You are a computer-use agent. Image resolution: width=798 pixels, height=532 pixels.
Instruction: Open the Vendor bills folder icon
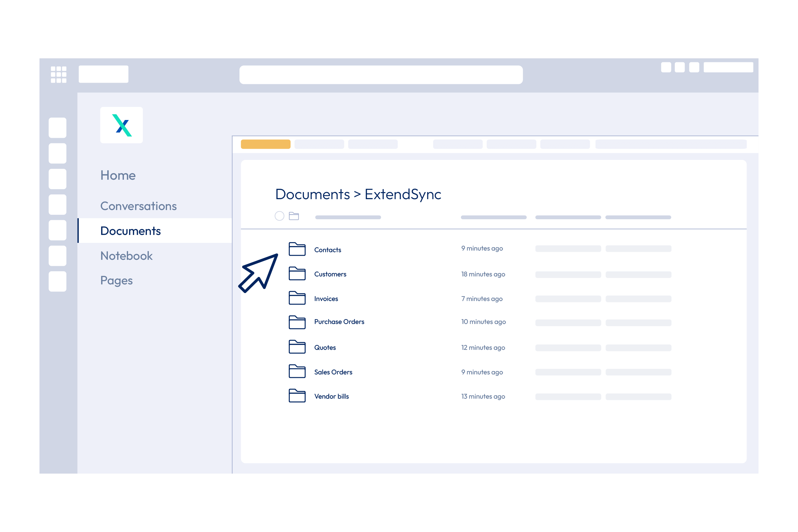[x=297, y=396]
